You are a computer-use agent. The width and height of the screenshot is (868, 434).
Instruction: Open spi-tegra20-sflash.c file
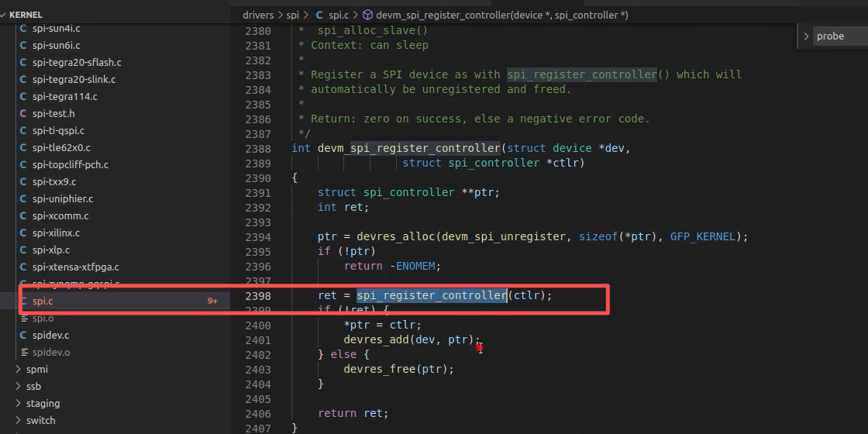coord(77,63)
